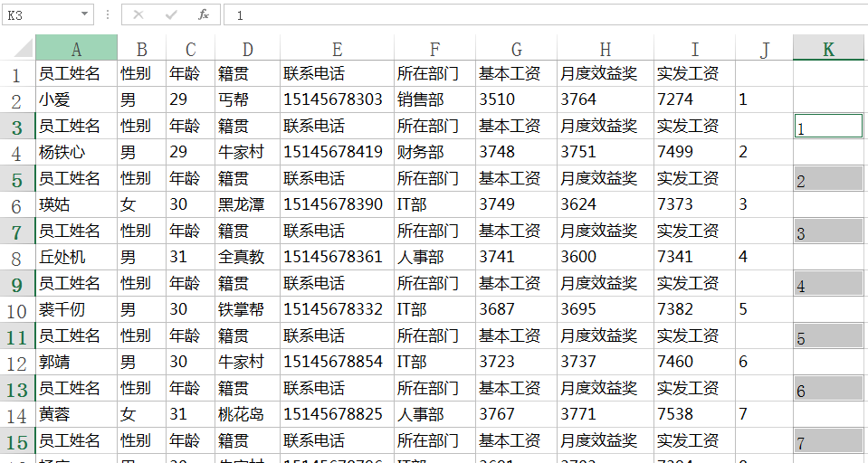Click 铁掌帮 hometown cell
868x463 pixels.
click(x=247, y=309)
